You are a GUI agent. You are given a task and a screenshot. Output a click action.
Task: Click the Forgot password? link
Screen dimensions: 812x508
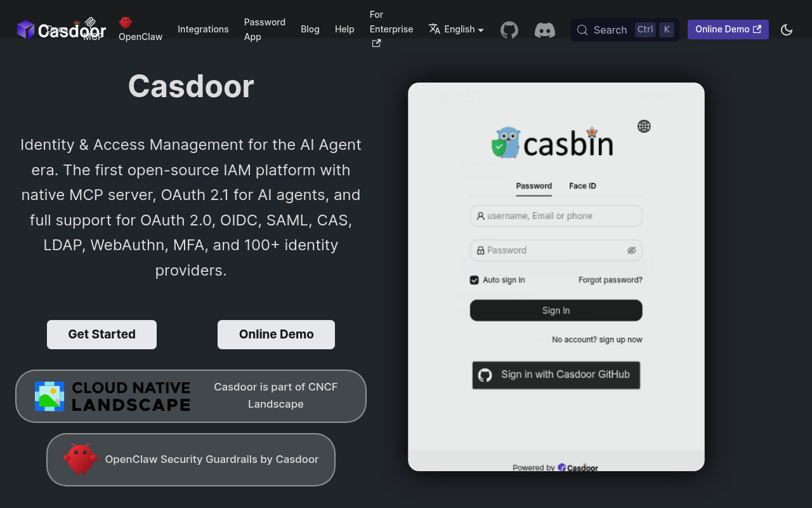click(610, 280)
